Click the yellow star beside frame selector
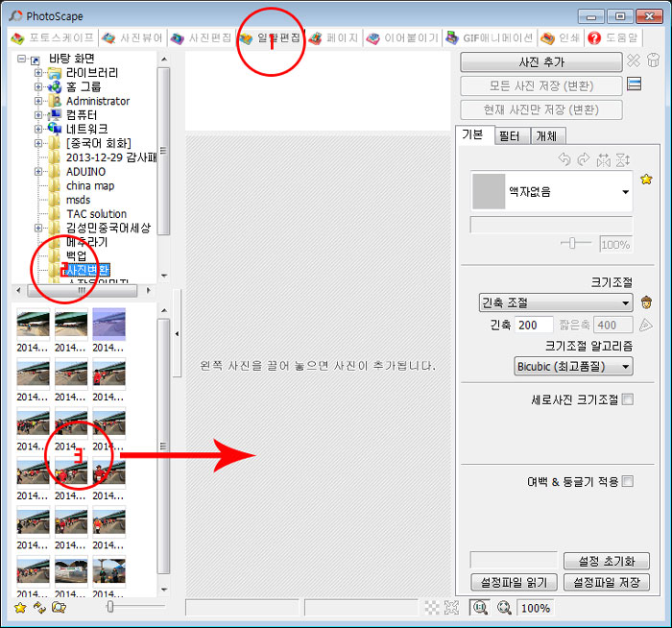The image size is (672, 628). coord(646,180)
